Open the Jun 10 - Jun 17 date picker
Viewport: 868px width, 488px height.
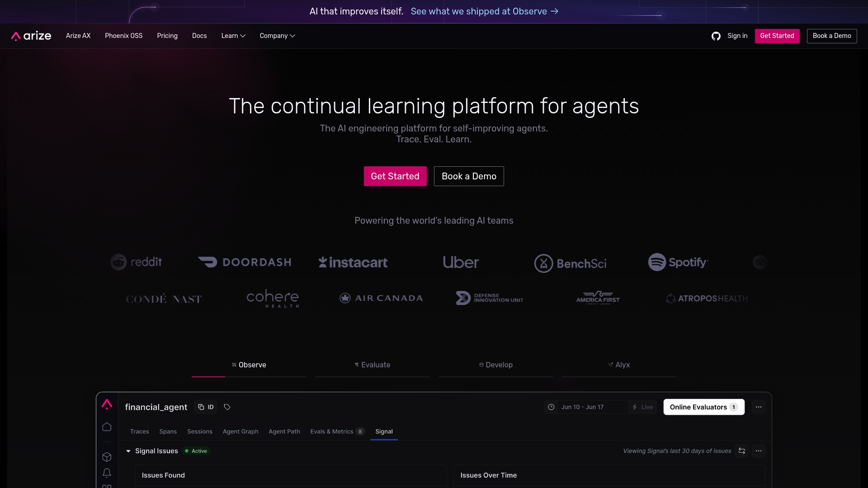click(582, 407)
